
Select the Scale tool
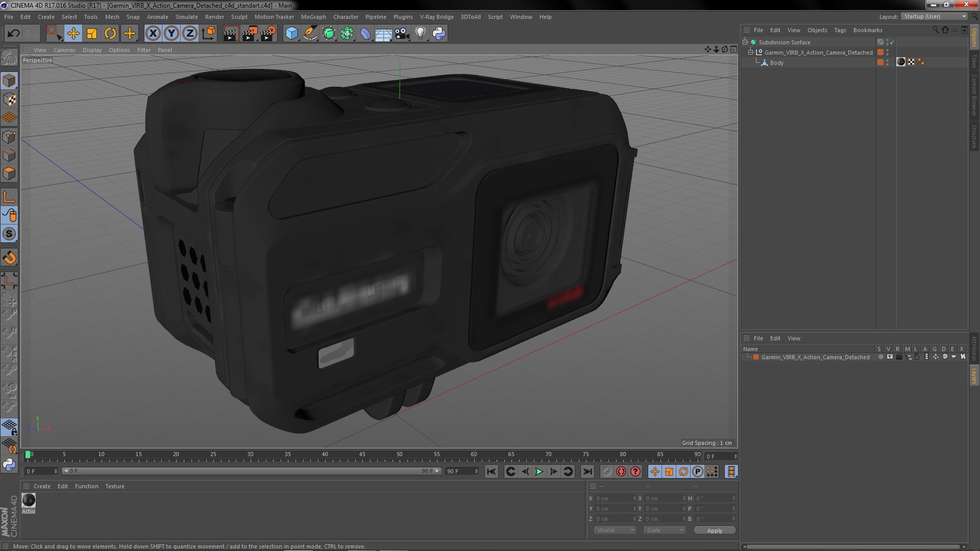point(92,34)
